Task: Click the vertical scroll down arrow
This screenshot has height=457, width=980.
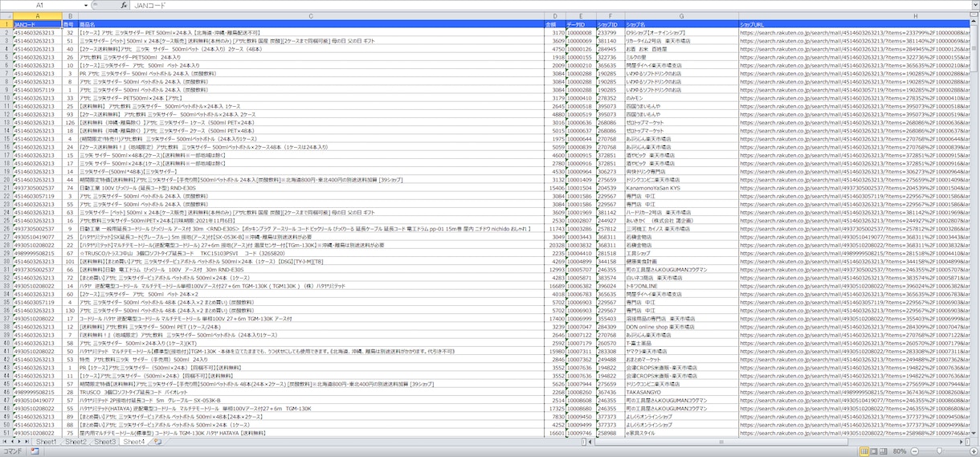Action: [x=974, y=433]
